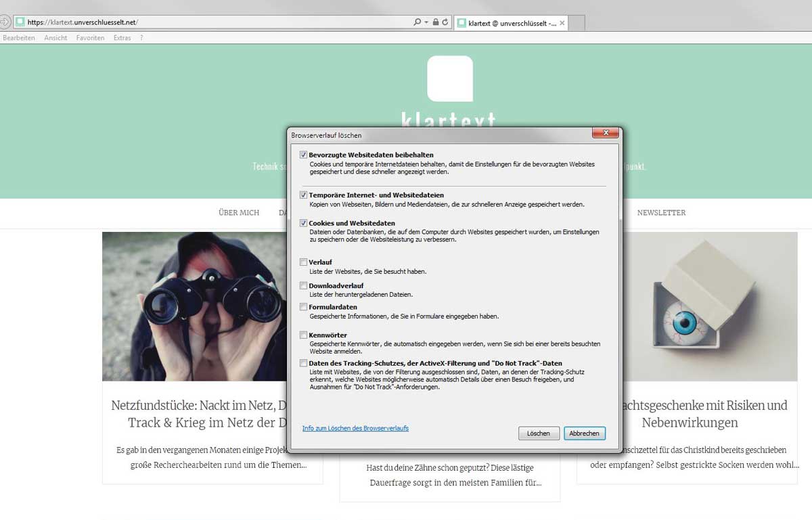
Task: Tick the Formulardaten checkbox
Action: pos(304,306)
